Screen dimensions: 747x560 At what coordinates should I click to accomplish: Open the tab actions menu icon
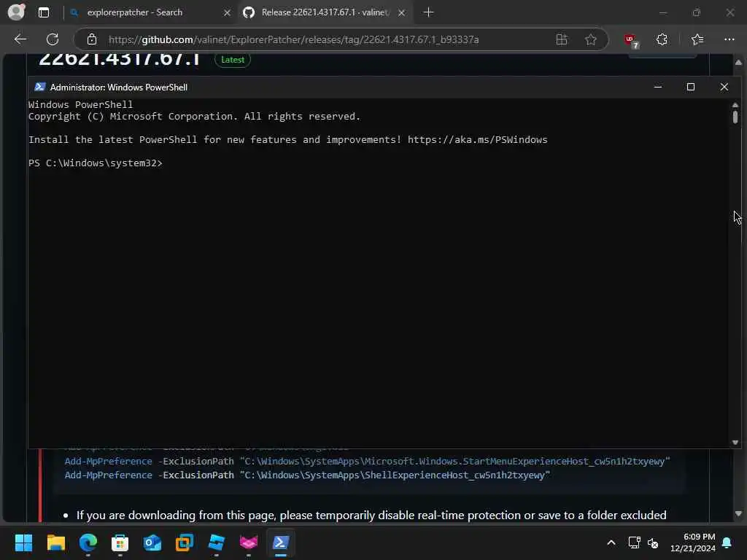coord(44,12)
